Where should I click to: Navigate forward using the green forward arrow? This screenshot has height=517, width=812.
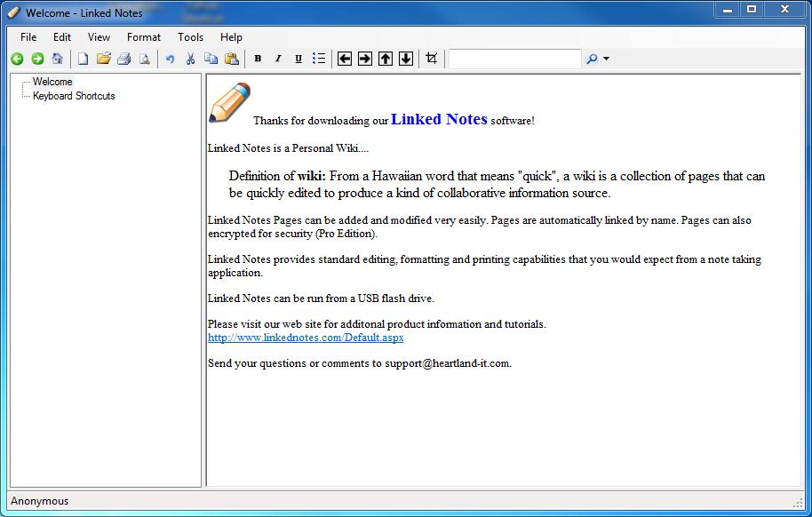[37, 58]
